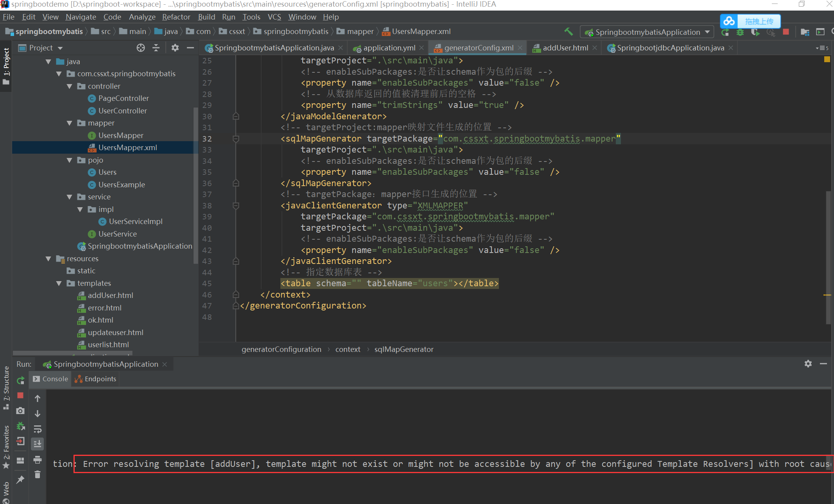Toggle soft-wrap in console

pyautogui.click(x=38, y=429)
